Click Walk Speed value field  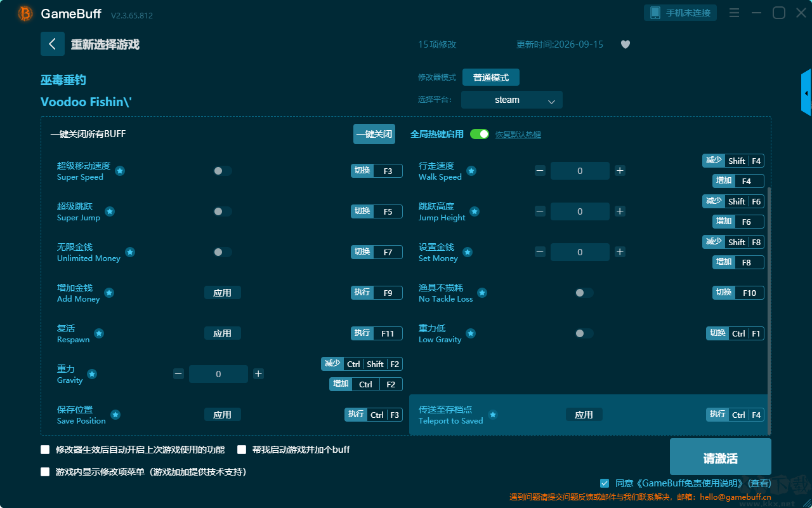[580, 171]
